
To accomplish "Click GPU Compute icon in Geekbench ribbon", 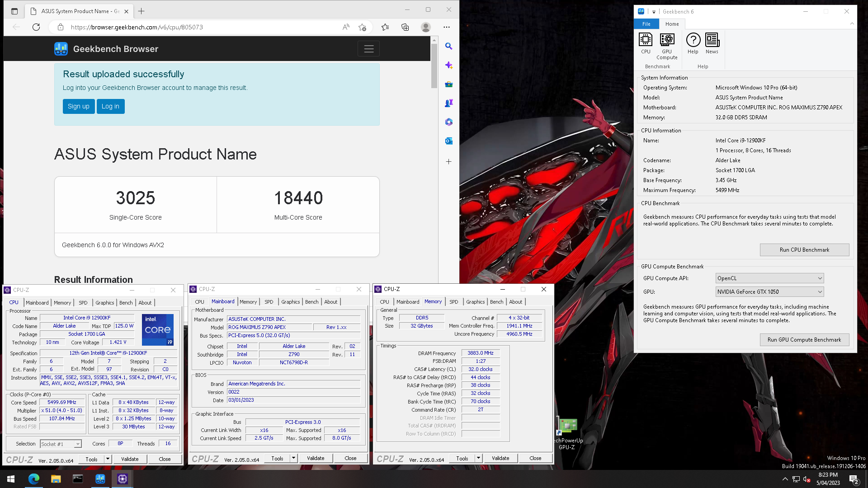I will click(x=667, y=46).
